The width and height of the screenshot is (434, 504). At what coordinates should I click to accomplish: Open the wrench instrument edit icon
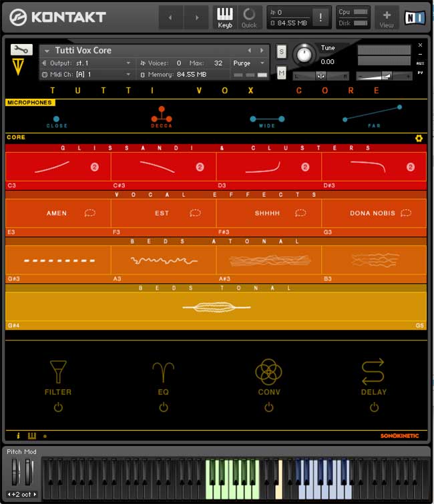(x=21, y=49)
